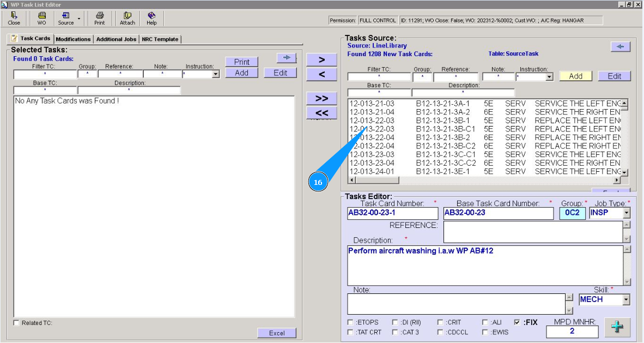Open the Skill dropdown showing MECH
This screenshot has width=644, height=343.
click(625, 299)
